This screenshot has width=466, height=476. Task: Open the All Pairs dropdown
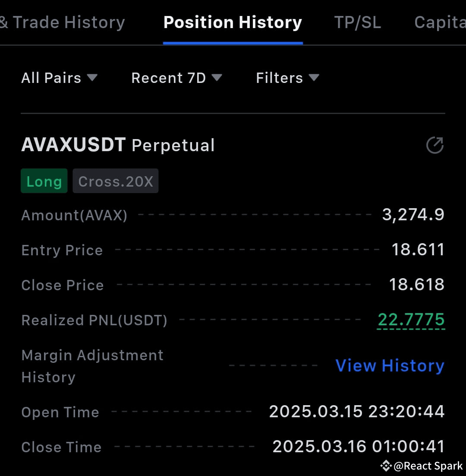point(60,78)
